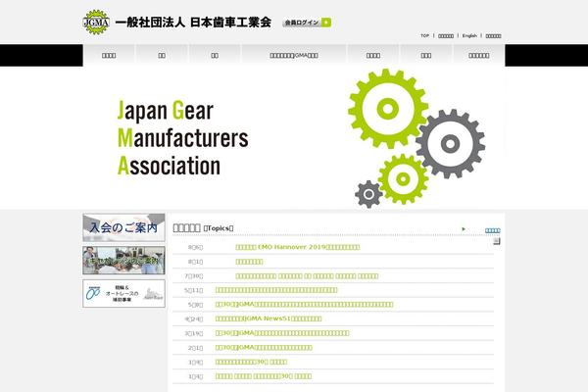588x392 pixels.
Task: Switch to the English site link
Action: tap(469, 35)
